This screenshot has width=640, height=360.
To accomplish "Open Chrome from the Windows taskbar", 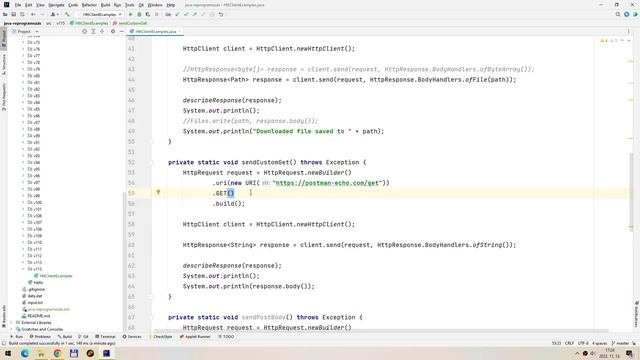I will click(57, 353).
